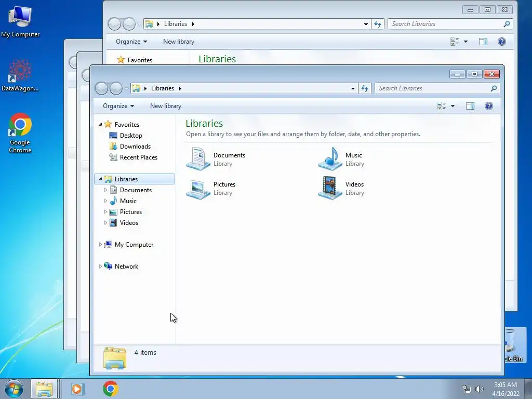Open volume control in system tray
The height and width of the screenshot is (399, 532).
click(479, 389)
